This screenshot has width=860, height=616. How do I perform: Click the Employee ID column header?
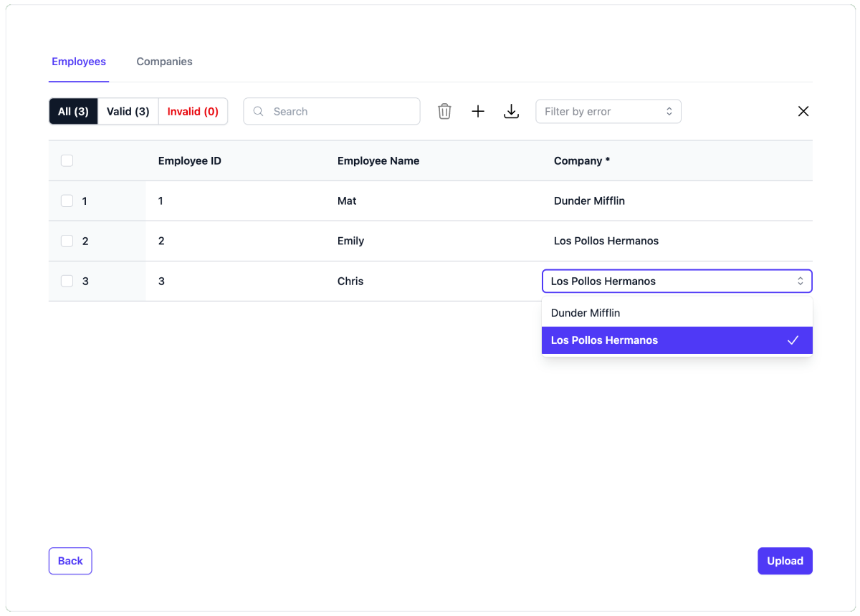[x=190, y=160]
